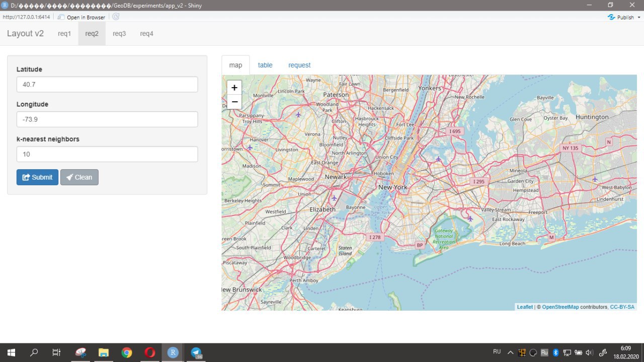Click the k-nearest neighbors input field
The height and width of the screenshot is (362, 644).
107,154
